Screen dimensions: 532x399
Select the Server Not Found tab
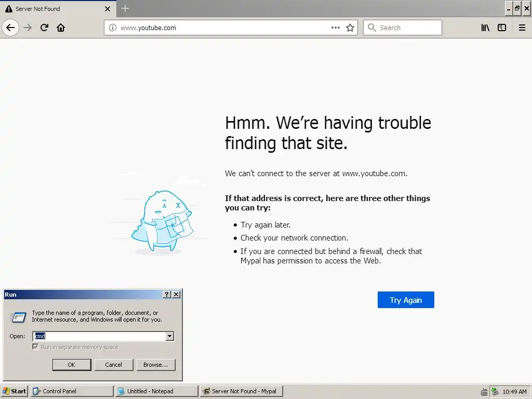[x=58, y=9]
